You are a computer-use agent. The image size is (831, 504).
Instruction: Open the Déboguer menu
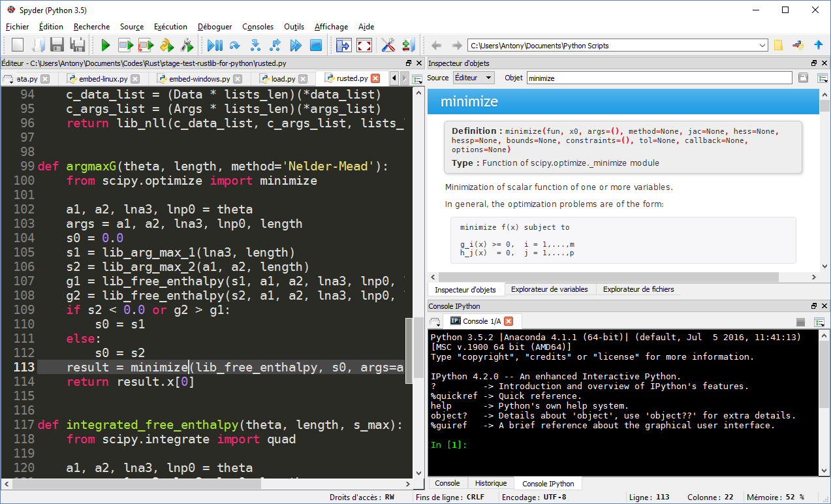coord(215,27)
